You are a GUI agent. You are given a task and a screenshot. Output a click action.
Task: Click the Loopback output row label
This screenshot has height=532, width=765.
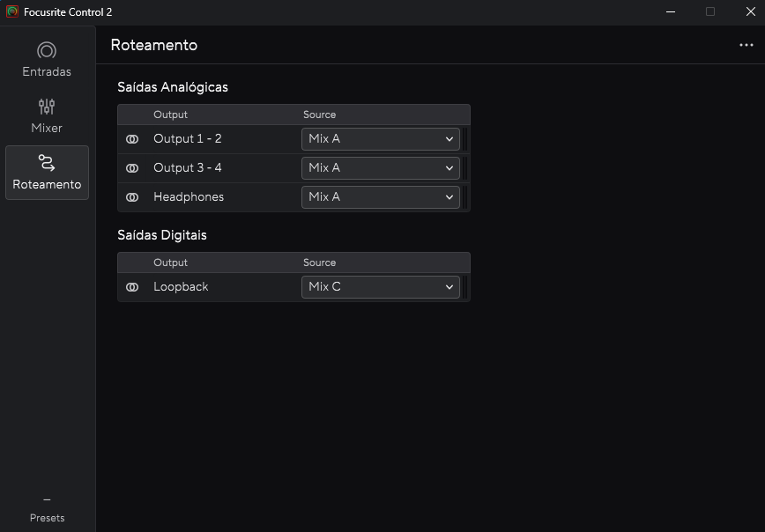coord(181,287)
